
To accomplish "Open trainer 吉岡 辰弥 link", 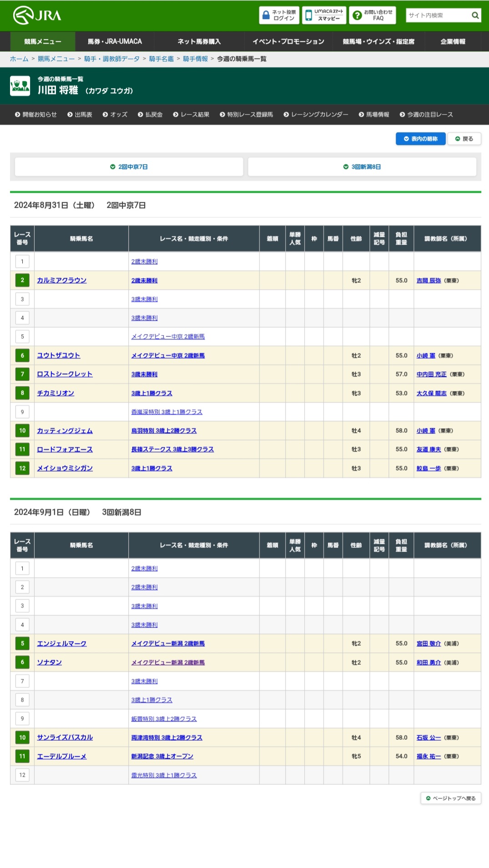I will (x=429, y=281).
